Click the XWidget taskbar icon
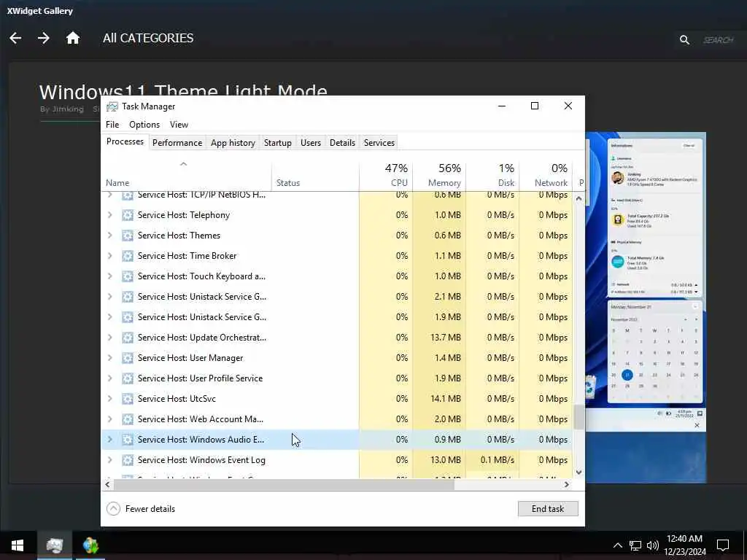Image resolution: width=747 pixels, height=560 pixels. [90, 545]
